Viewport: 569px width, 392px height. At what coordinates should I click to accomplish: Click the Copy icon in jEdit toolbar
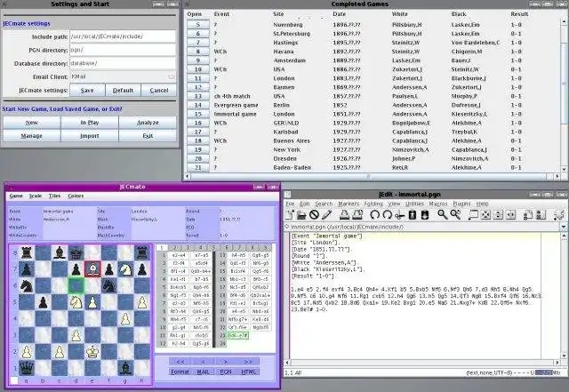(x=413, y=215)
